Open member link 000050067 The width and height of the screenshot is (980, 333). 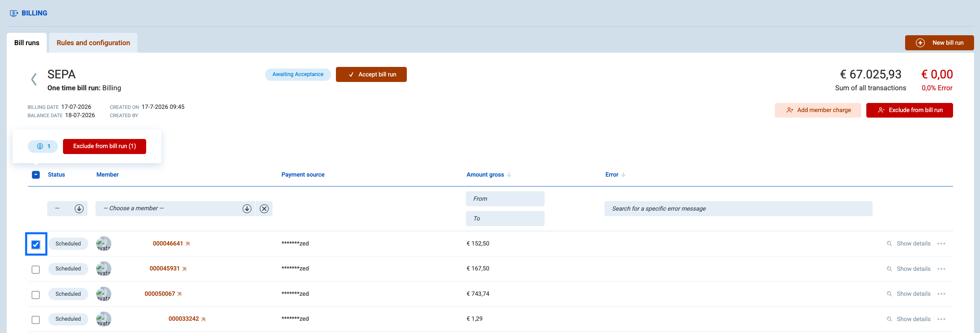(160, 294)
